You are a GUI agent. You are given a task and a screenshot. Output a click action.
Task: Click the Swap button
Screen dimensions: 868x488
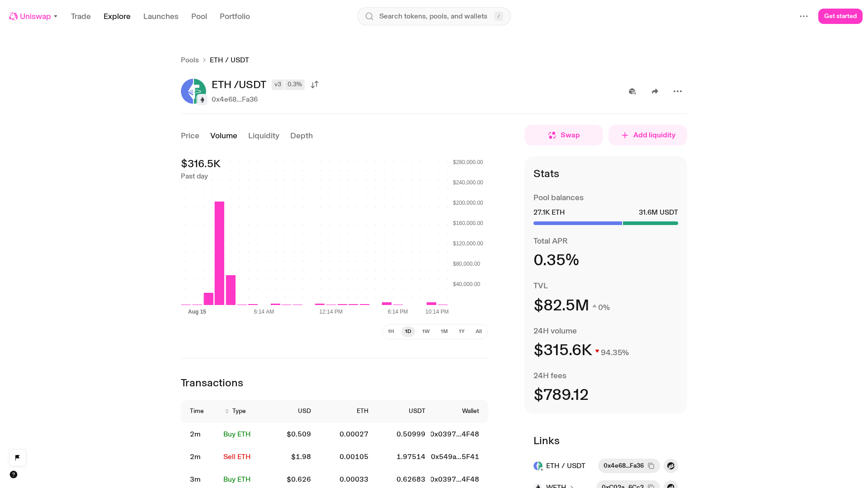[564, 135]
